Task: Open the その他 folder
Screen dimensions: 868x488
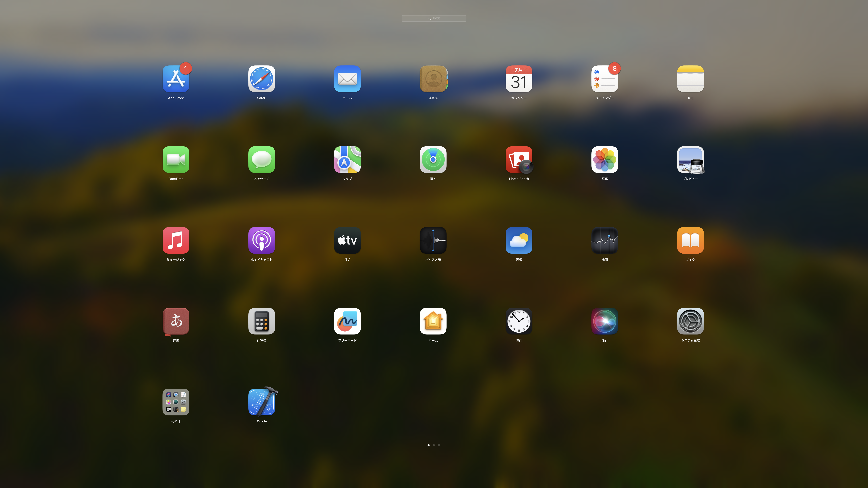Action: [x=176, y=402]
